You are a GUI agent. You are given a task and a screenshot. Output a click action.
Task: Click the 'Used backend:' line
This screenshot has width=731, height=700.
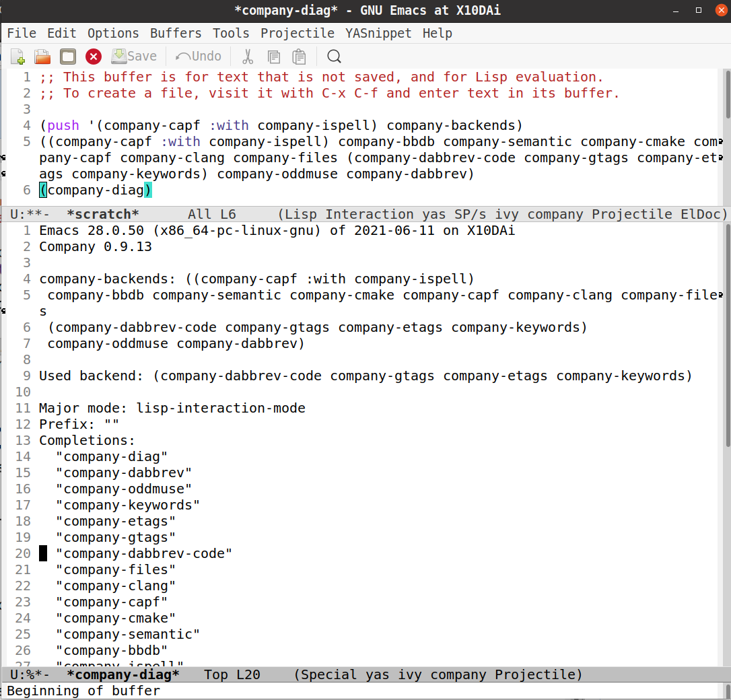pos(365,376)
